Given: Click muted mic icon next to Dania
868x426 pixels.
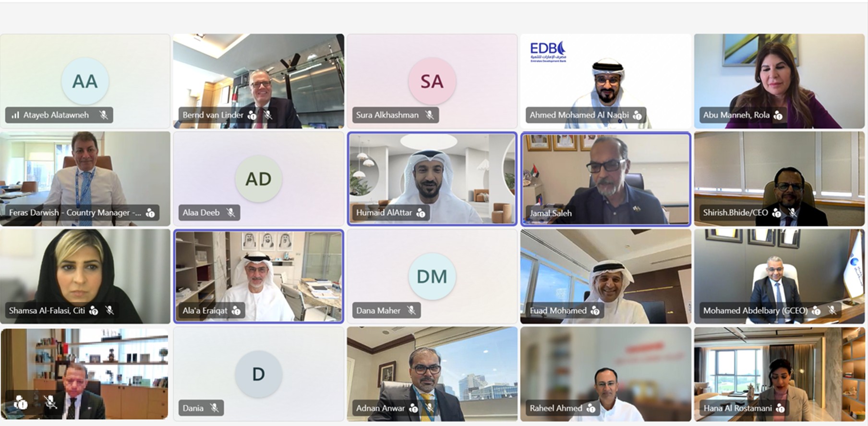Looking at the screenshot, I should [x=214, y=408].
